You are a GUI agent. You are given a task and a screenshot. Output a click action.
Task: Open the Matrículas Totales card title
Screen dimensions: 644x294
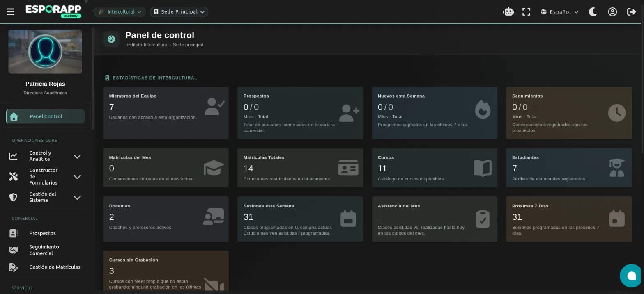[x=264, y=157]
